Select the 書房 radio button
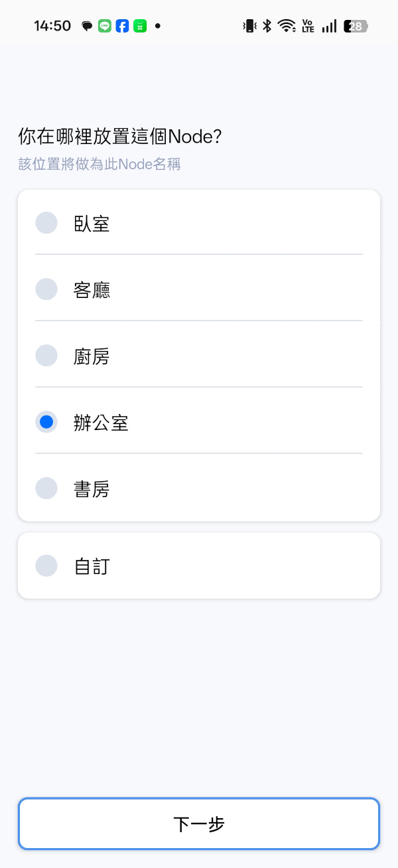398x868 pixels. click(46, 488)
